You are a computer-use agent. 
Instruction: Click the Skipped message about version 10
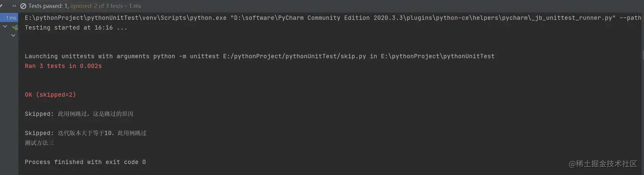tap(86, 133)
